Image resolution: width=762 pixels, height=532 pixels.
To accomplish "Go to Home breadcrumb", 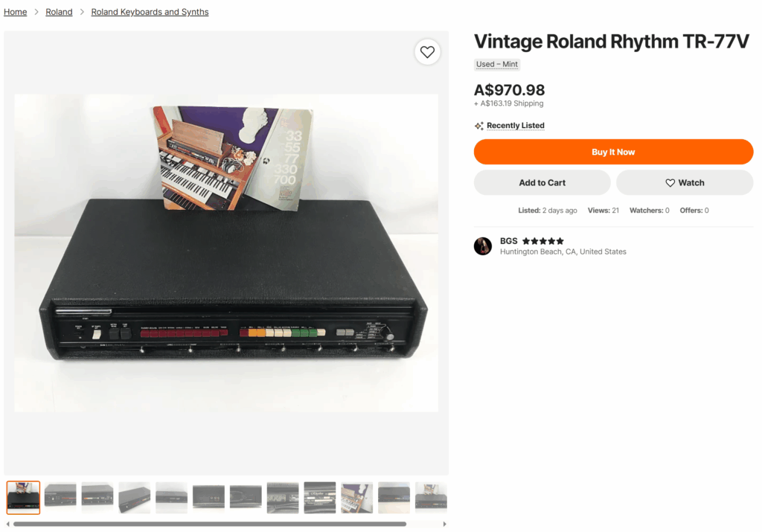I will tap(16, 12).
